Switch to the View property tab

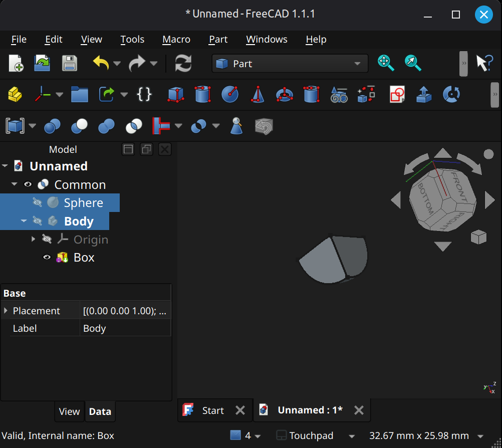click(x=69, y=411)
